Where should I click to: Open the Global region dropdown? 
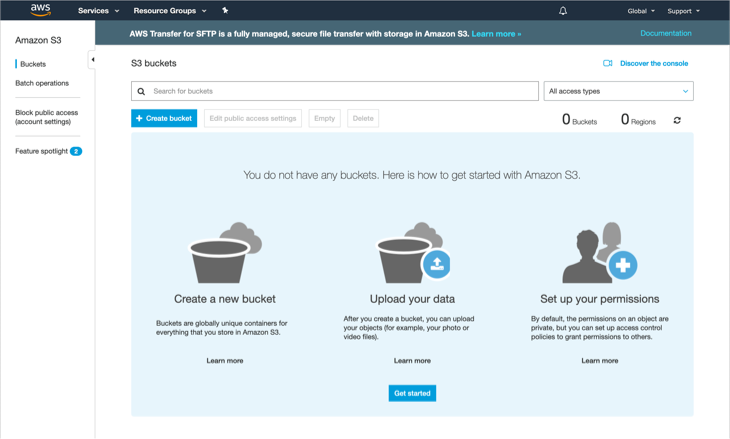coord(641,11)
